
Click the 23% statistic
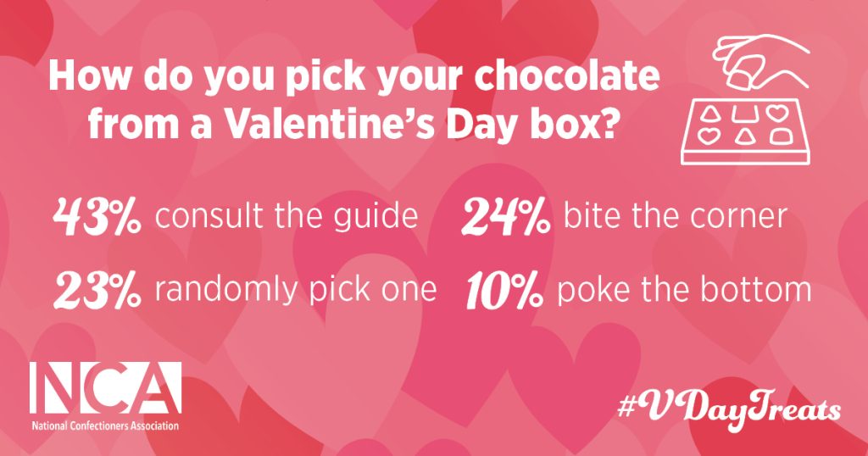(97, 291)
